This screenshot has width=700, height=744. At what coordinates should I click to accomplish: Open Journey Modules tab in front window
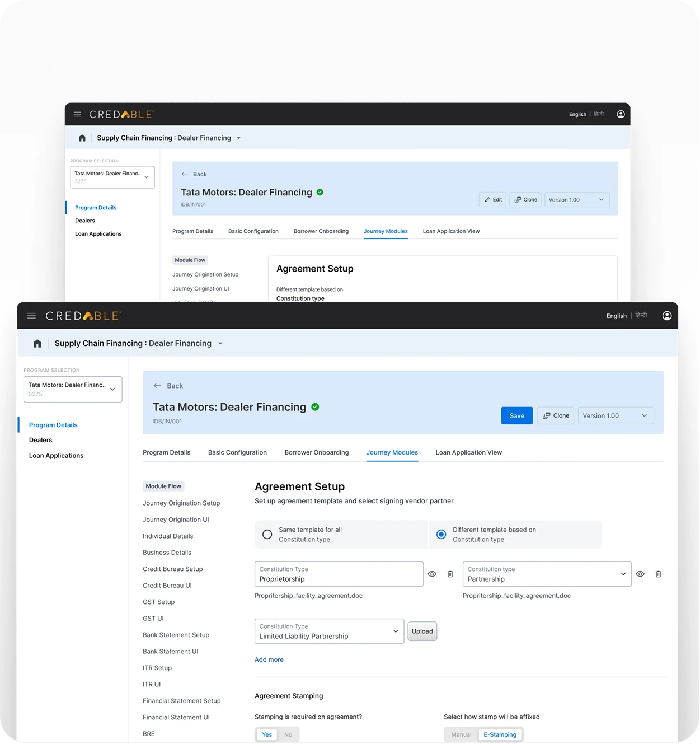click(392, 452)
